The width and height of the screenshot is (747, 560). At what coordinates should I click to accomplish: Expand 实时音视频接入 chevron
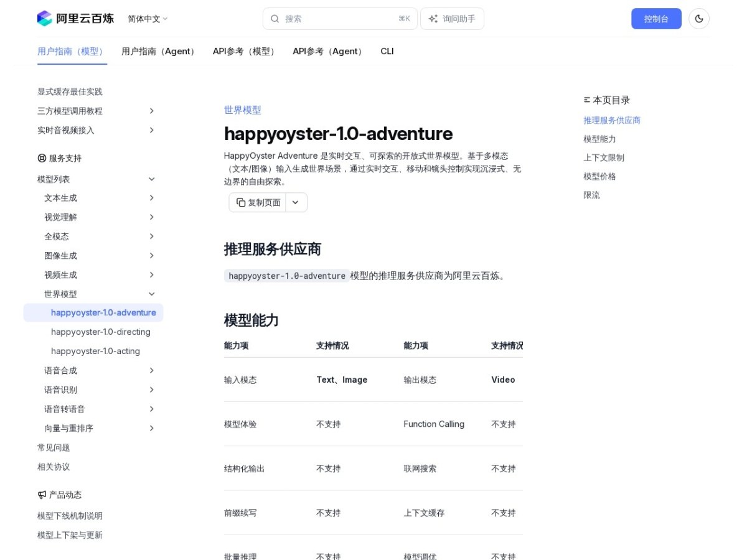(x=151, y=130)
